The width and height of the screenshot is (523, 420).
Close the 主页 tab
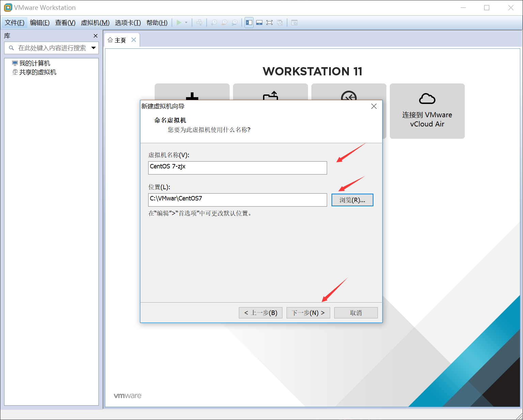pos(134,40)
